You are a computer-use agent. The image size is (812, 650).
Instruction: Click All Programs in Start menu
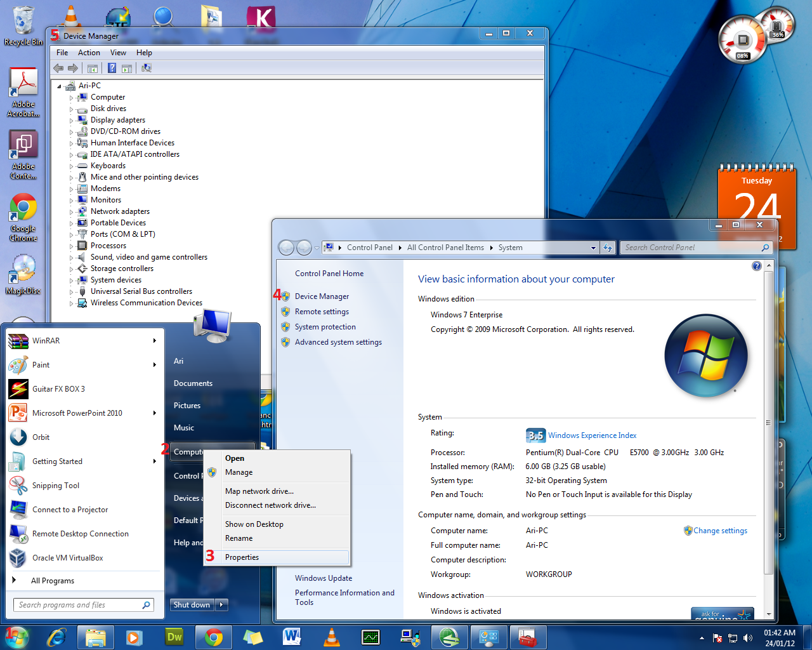[x=52, y=581]
